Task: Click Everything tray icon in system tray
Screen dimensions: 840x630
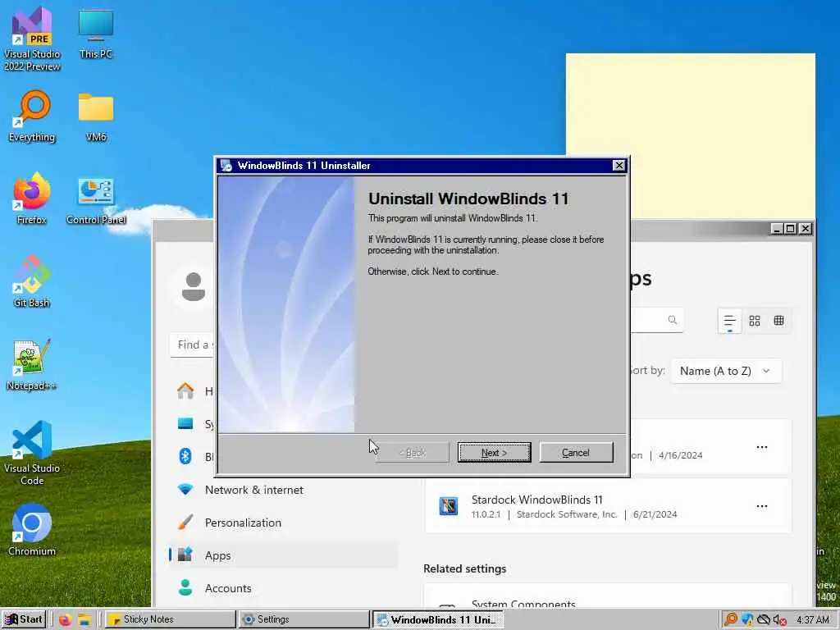Action: coord(731,620)
